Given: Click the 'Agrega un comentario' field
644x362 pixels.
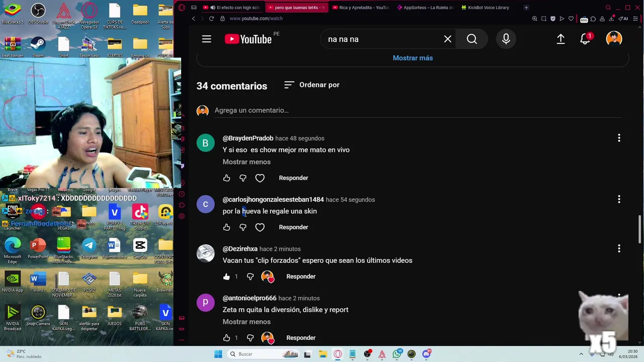Looking at the screenshot, I should [x=418, y=110].
